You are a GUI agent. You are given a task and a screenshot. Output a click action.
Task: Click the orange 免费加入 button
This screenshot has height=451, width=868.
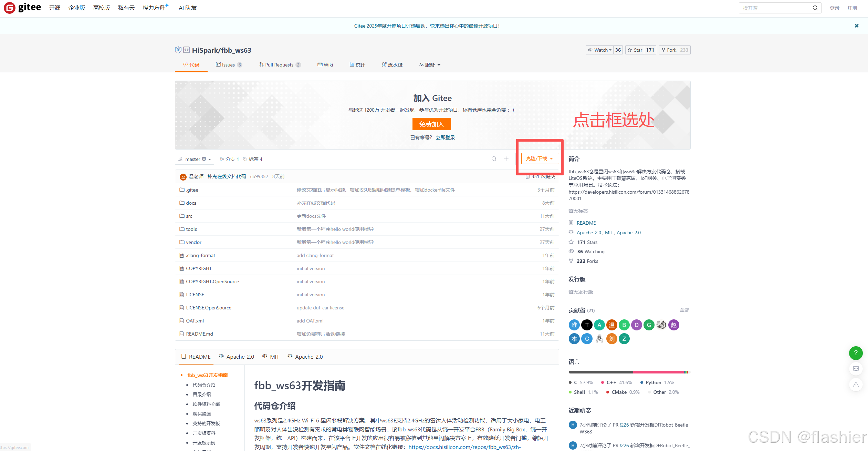[x=431, y=124]
